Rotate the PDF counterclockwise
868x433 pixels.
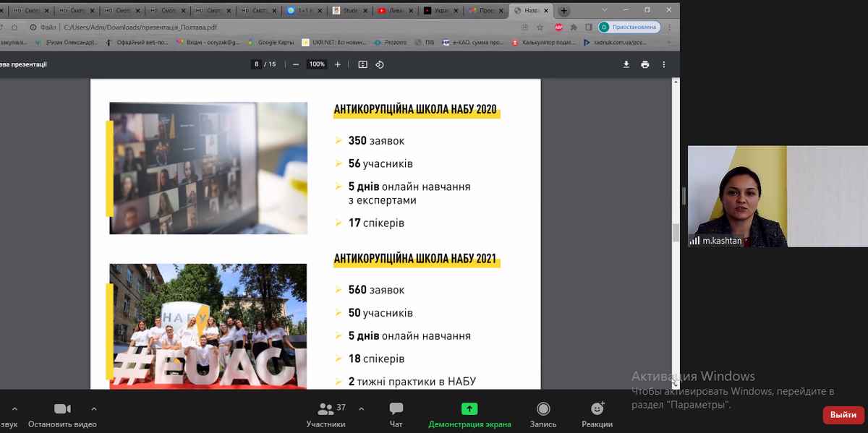[380, 64]
